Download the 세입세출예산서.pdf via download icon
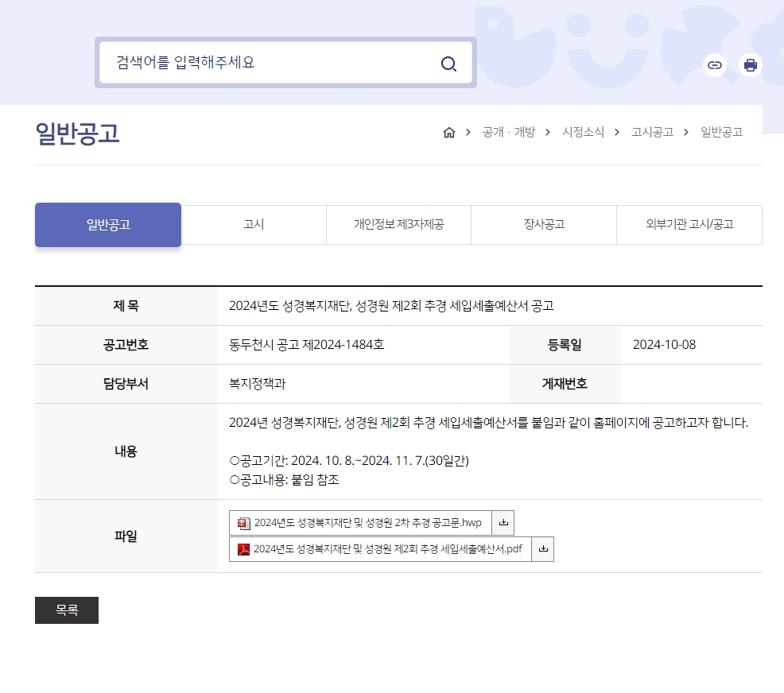 tap(543, 549)
